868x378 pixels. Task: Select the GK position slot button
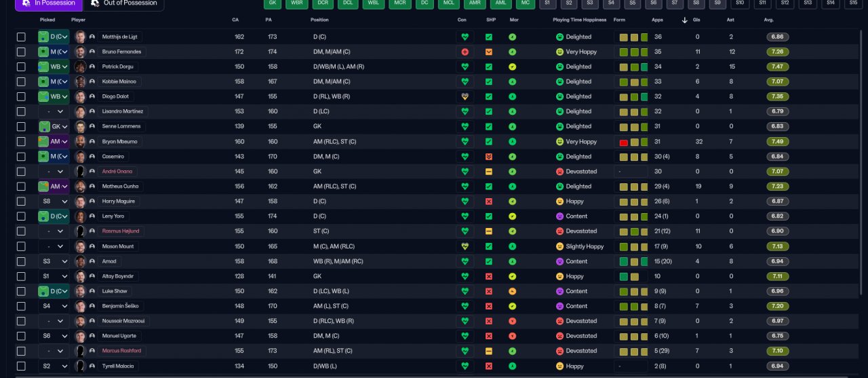(272, 3)
